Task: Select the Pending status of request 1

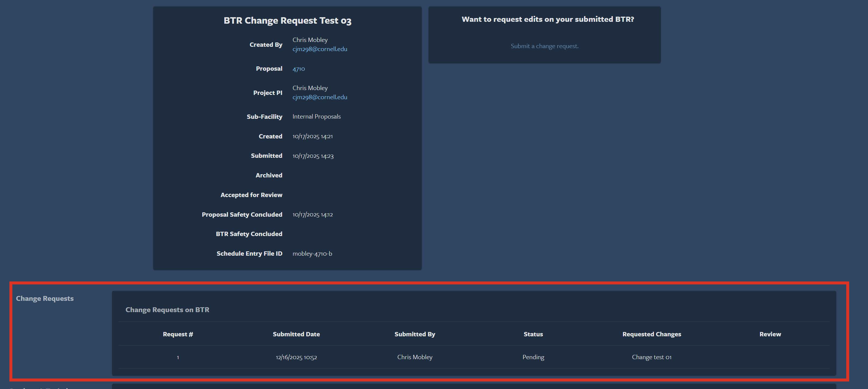Action: point(533,357)
